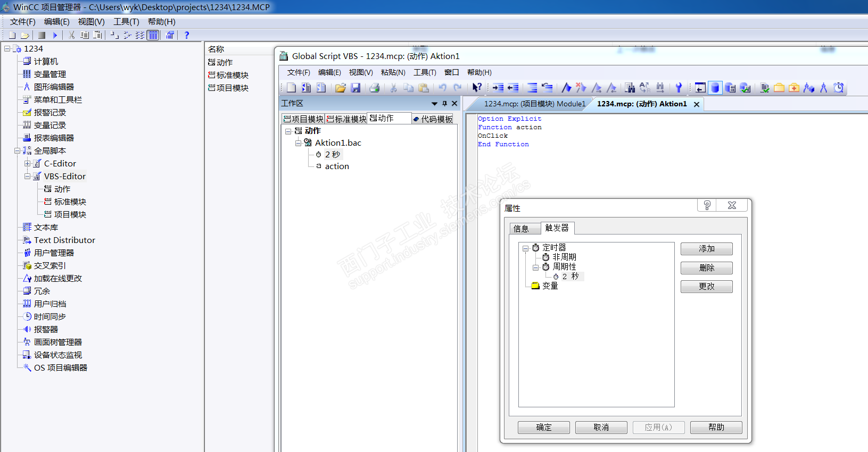868x452 pixels.
Task: Click the Outdent line icon in script toolbar
Action: (513, 88)
